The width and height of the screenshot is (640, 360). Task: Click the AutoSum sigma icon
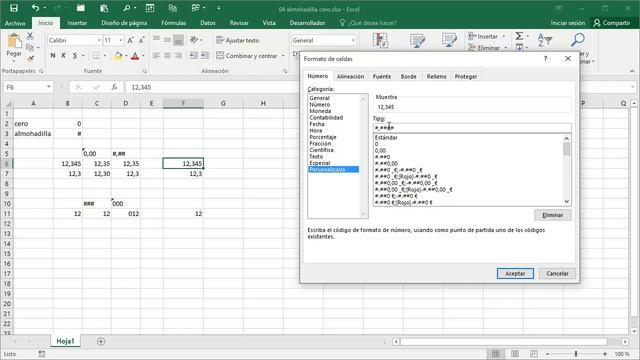click(x=519, y=36)
